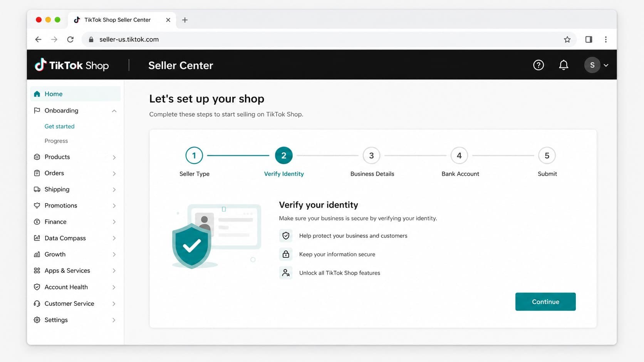Open the help question mark icon
Screen dimensions: 644x362
tap(538, 65)
